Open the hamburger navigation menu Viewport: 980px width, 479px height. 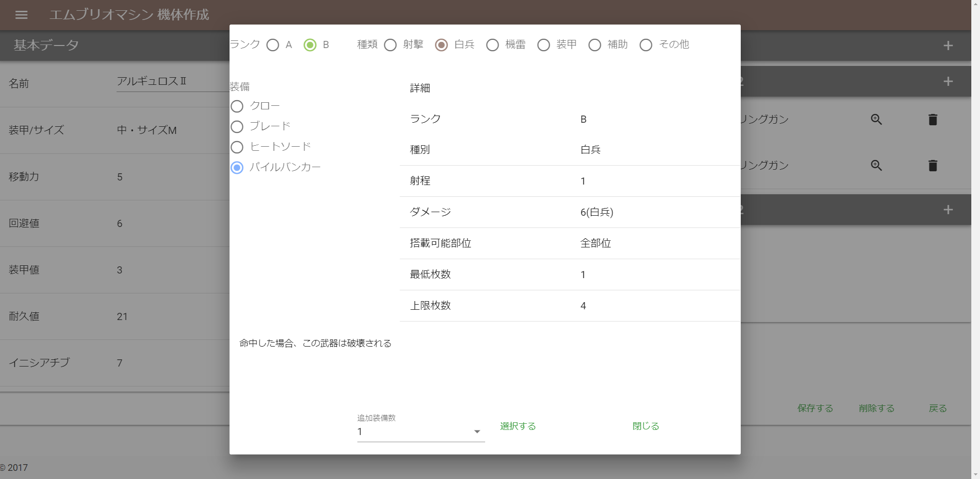click(21, 15)
